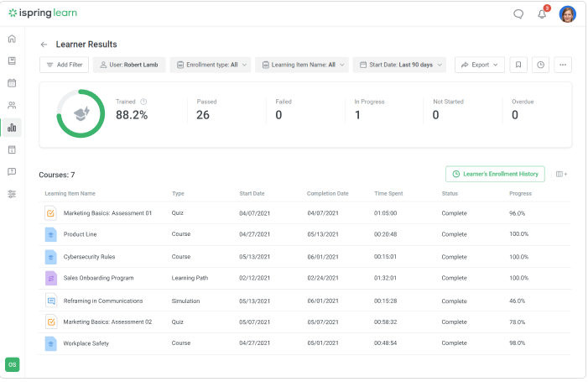Expand the Learning Item Name: All dropdown
This screenshot has width=588, height=382.
point(302,65)
